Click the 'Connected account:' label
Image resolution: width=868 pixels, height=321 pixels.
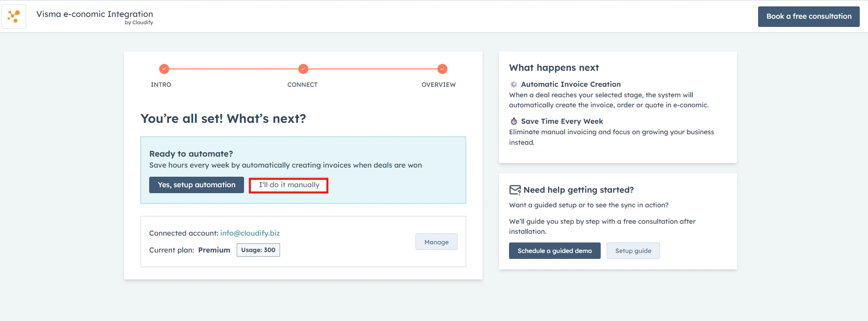point(183,233)
